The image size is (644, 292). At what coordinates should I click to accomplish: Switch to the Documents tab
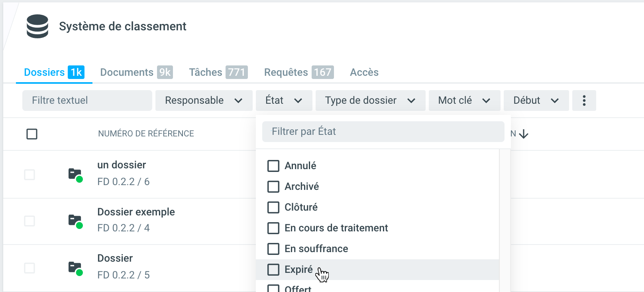(136, 72)
